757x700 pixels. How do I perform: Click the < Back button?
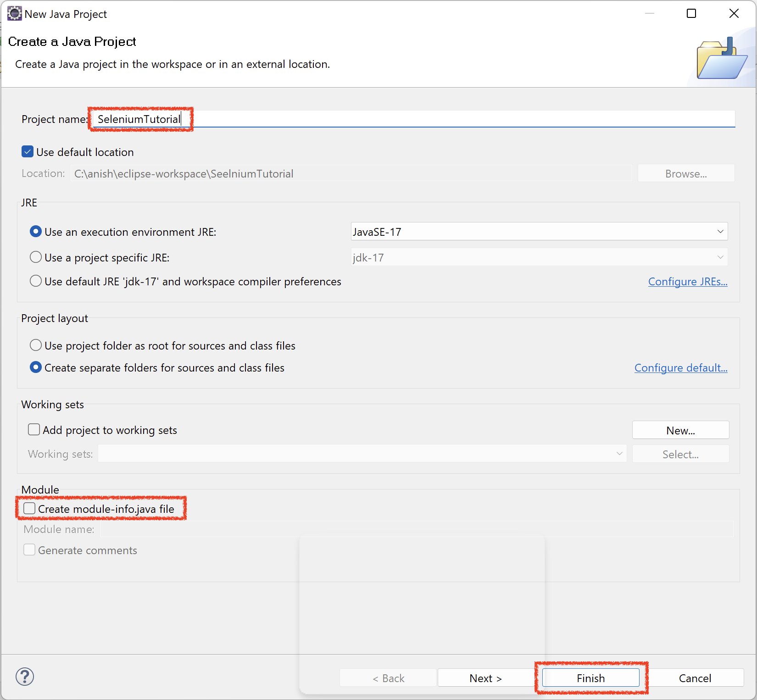388,678
